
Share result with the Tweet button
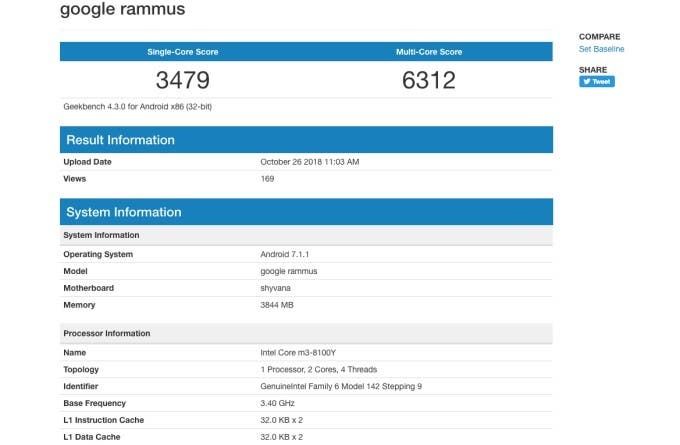(x=596, y=82)
